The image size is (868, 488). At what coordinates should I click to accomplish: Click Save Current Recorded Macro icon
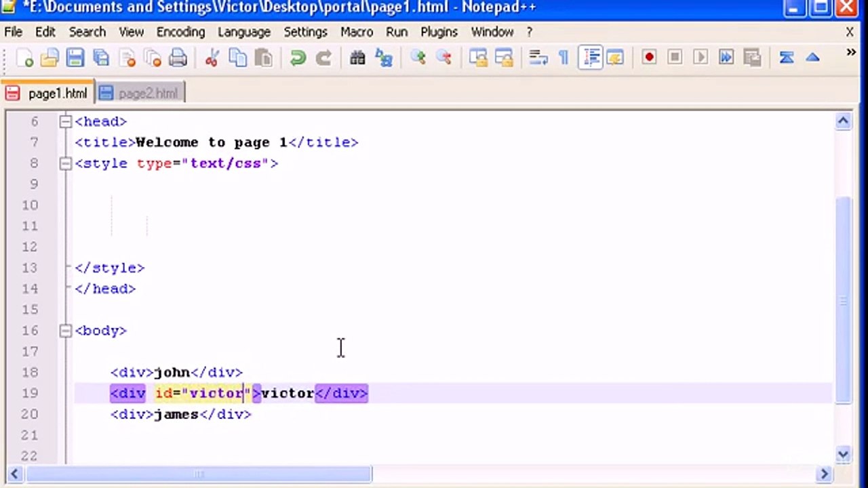[x=752, y=58]
